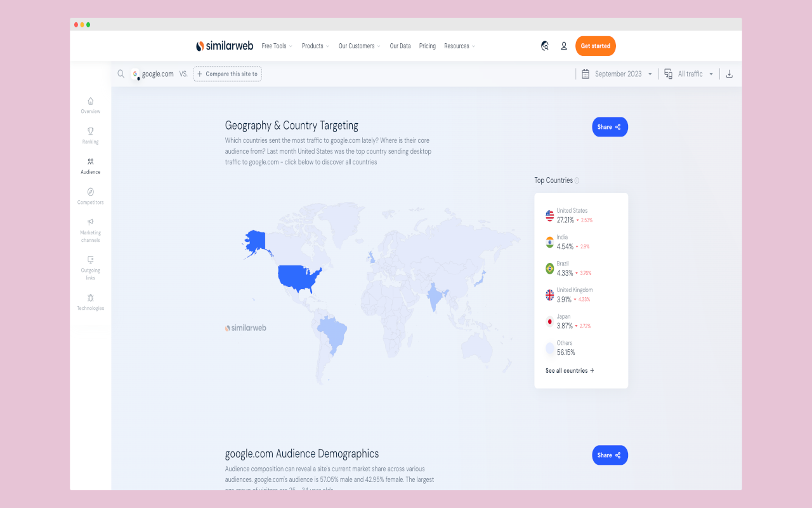The height and width of the screenshot is (508, 812).
Task: Click the download report icon
Action: (729, 74)
